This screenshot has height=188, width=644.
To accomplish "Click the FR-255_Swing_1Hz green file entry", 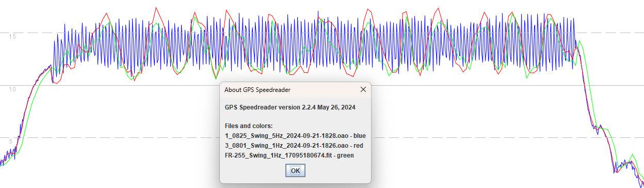I will click(289, 155).
